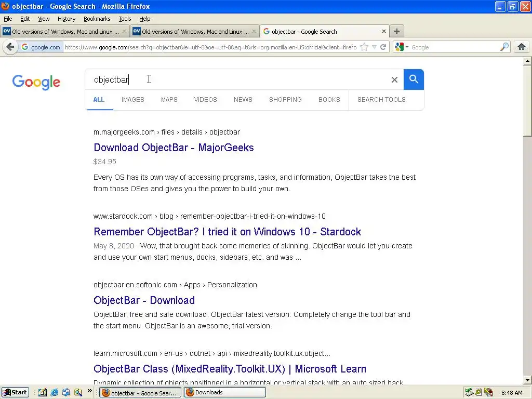Switch to second Old versions of Windows tab
532x399 pixels.
195,31
